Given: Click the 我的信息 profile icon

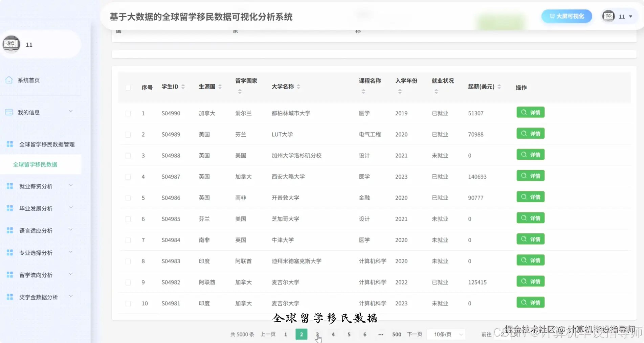Looking at the screenshot, I should 9,112.
